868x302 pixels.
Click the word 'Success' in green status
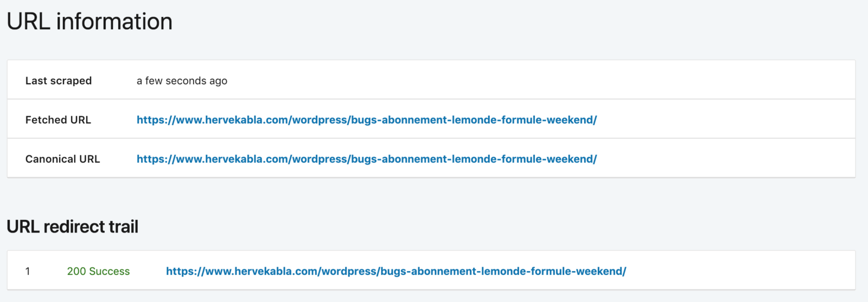[110, 271]
